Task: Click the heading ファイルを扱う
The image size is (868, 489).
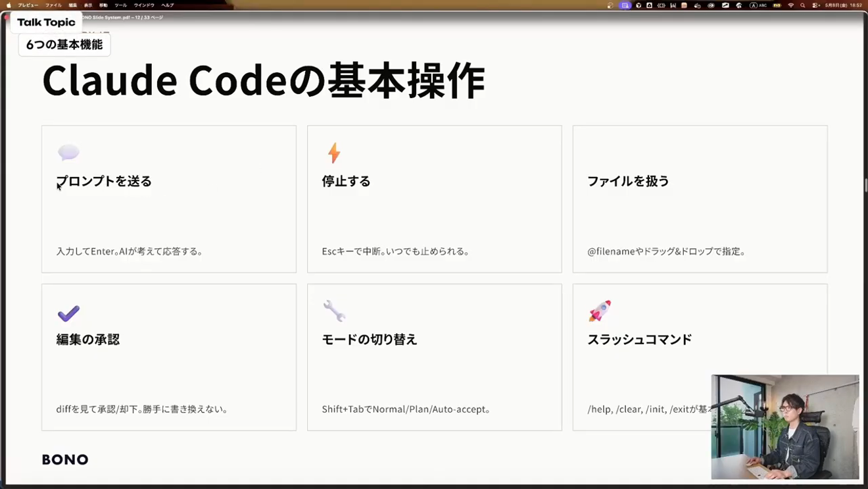Action: (628, 181)
